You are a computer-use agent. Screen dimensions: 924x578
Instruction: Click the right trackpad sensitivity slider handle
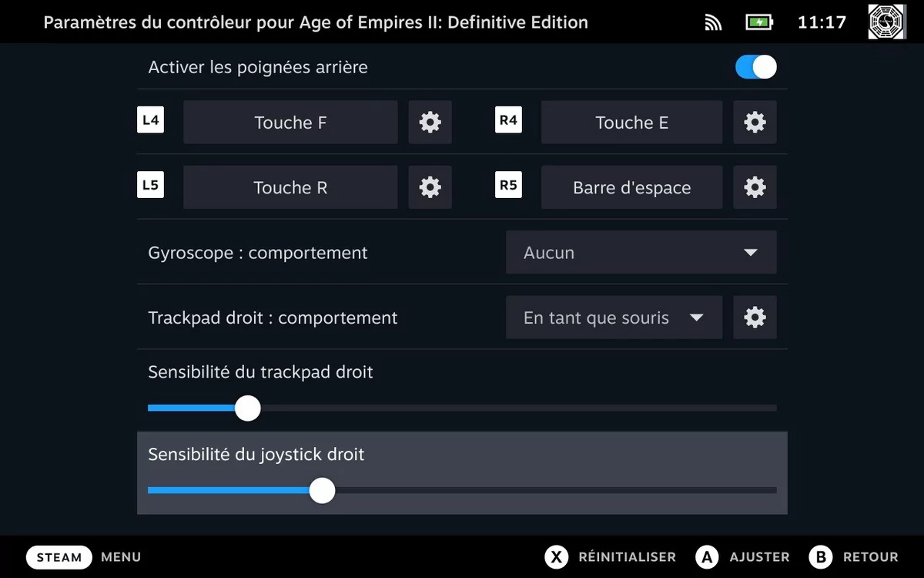pos(247,408)
